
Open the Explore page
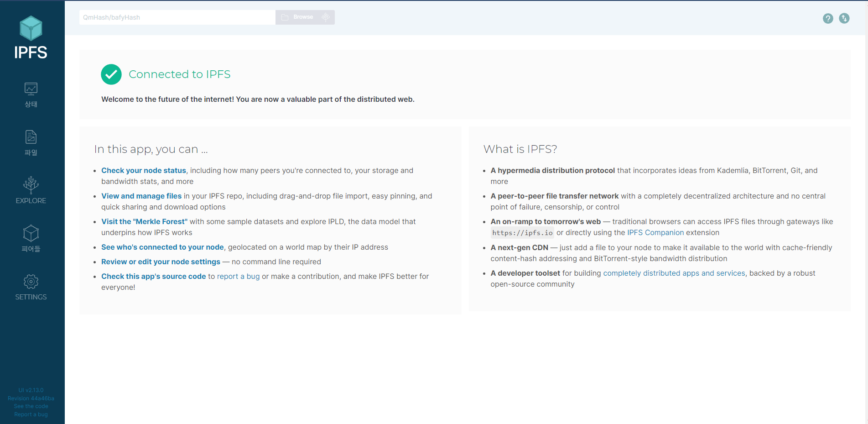(x=31, y=191)
